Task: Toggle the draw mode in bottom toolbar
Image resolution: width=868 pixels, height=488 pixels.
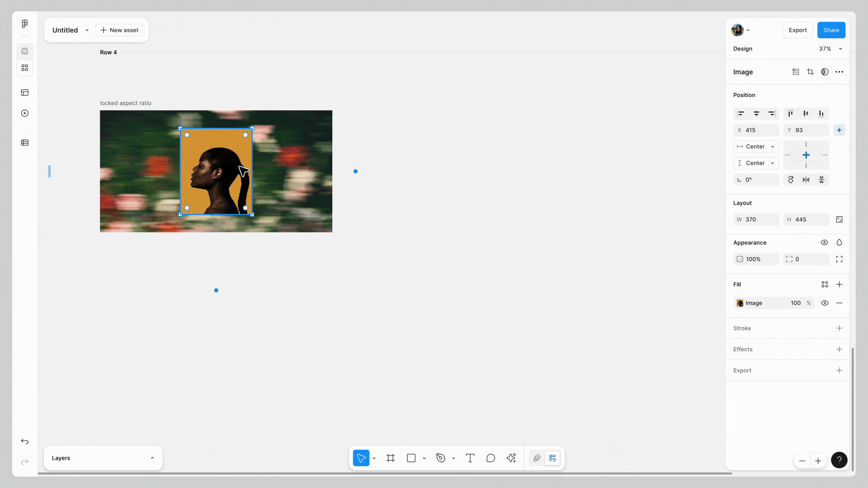Action: 537,458
